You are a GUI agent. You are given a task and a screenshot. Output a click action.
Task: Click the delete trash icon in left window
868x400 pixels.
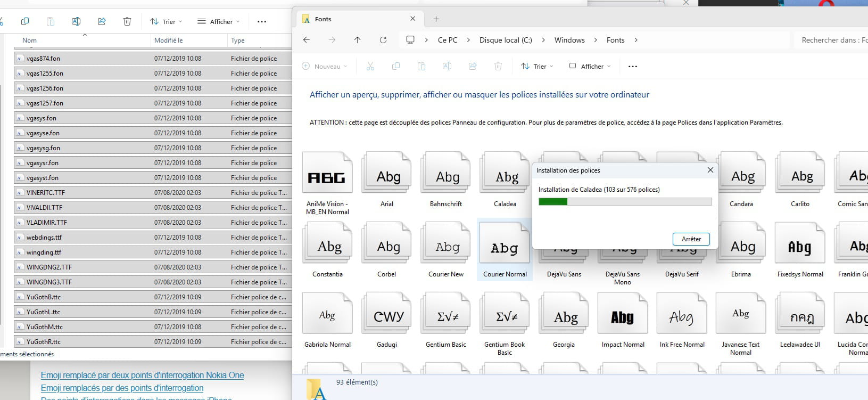point(127,21)
